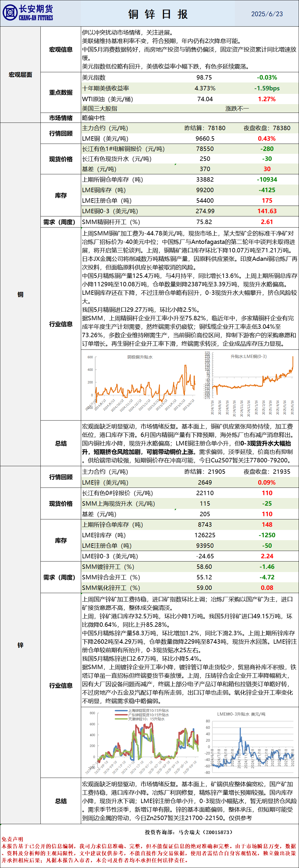This screenshot has width=299, height=868.
Task: Click the -280 copper quote change
Action: pyautogui.click(x=267, y=149)
